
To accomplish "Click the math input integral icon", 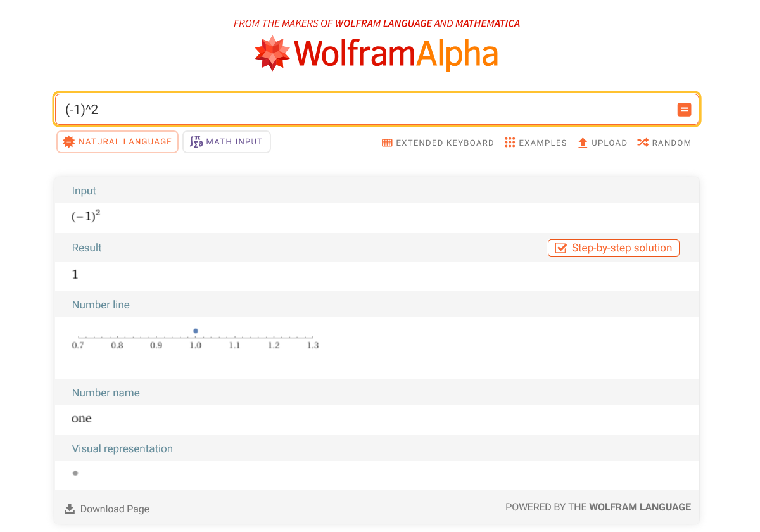I will coord(196,142).
